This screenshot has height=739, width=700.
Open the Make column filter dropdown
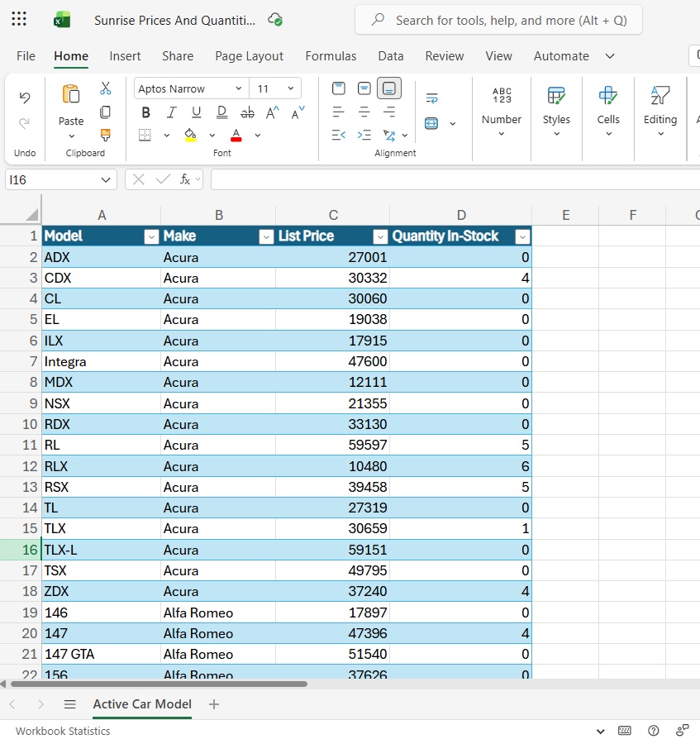click(x=266, y=237)
